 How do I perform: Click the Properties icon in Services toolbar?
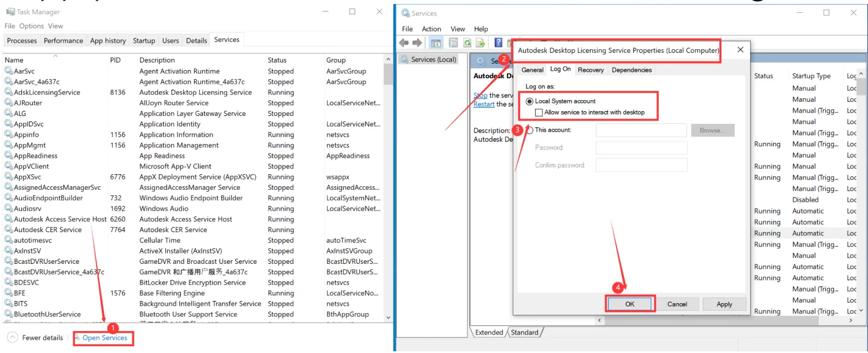[x=453, y=43]
